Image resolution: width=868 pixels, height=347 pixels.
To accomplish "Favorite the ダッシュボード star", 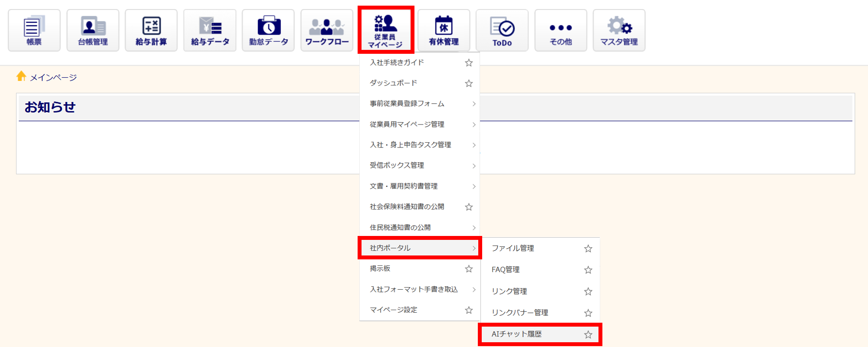I will tap(469, 83).
